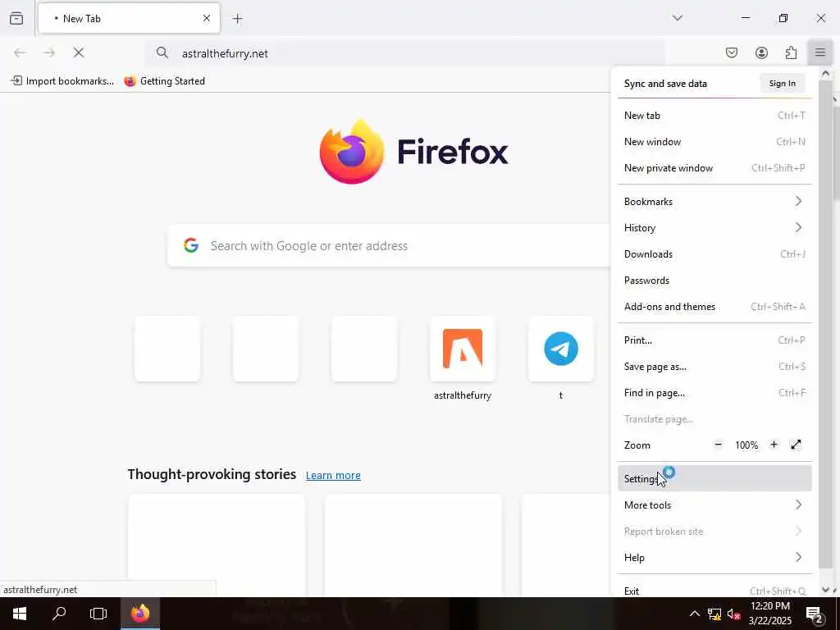The width and height of the screenshot is (840, 630).
Task: Click the Google search box on page
Action: [x=388, y=246]
